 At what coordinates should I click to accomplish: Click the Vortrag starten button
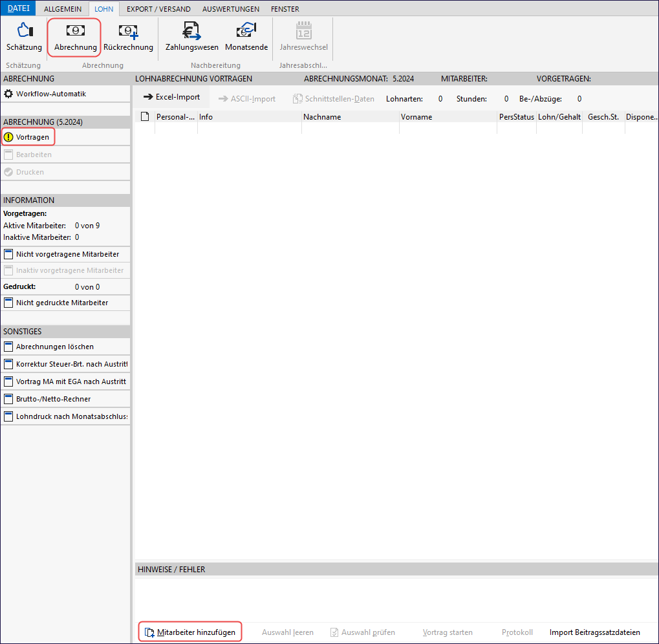pyautogui.click(x=448, y=632)
